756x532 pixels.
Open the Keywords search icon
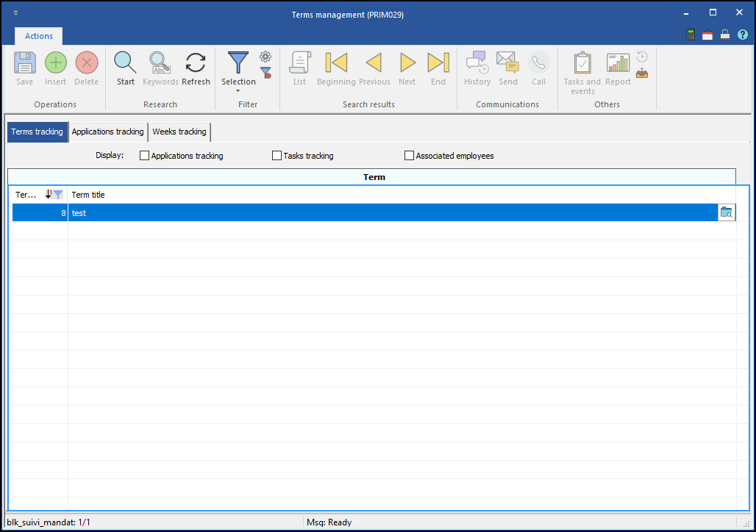point(160,62)
